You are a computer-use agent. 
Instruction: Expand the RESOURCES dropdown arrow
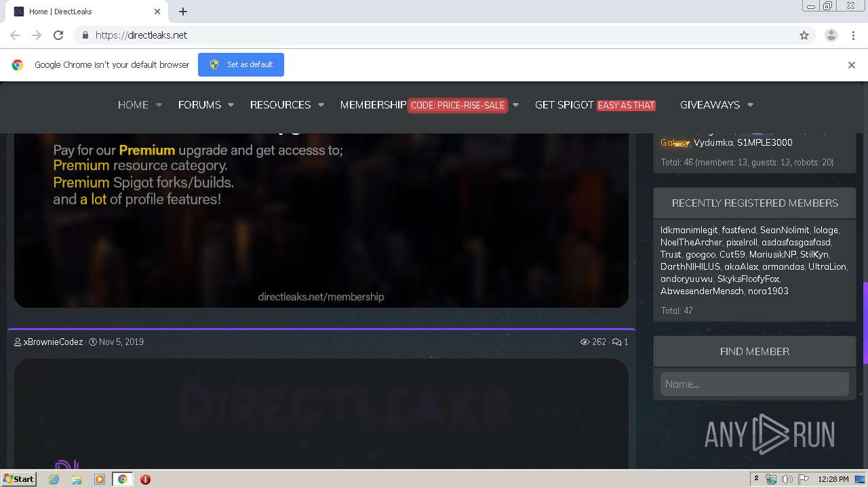[x=321, y=105]
